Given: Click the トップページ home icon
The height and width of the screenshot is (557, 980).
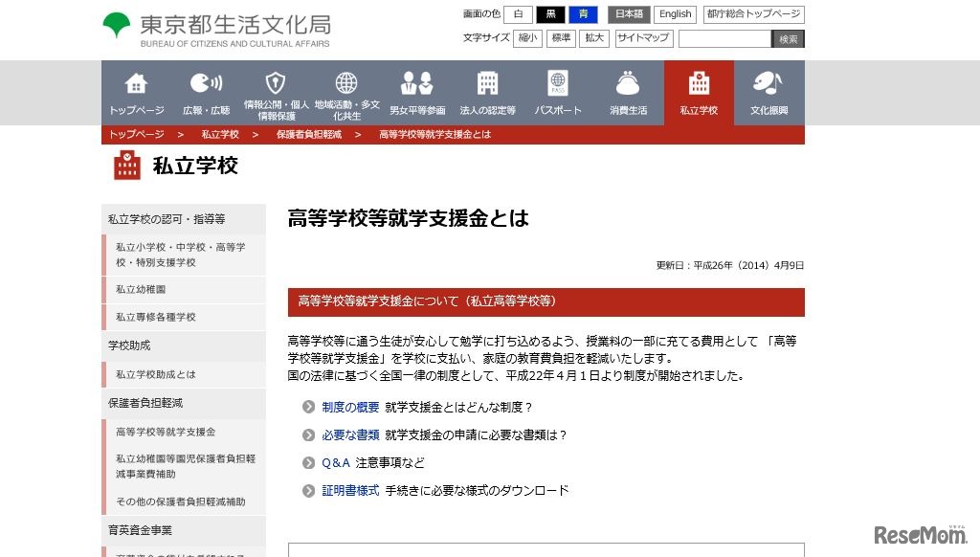Looking at the screenshot, I should [x=136, y=93].
